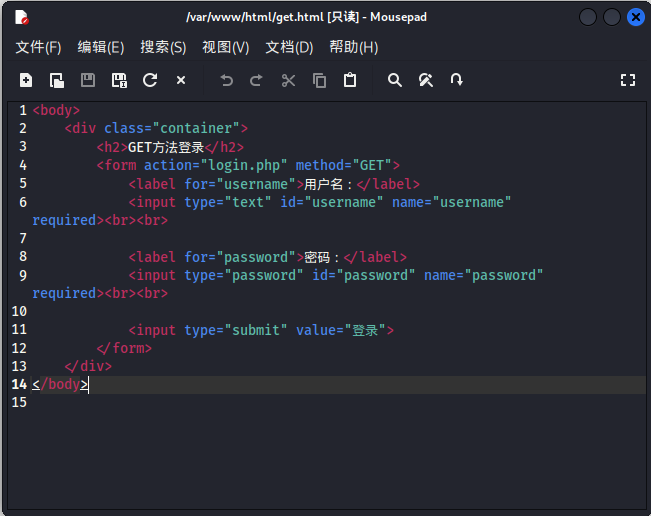Click line number 10 in gutter
Screen dimensions: 651x516
click(x=19, y=311)
